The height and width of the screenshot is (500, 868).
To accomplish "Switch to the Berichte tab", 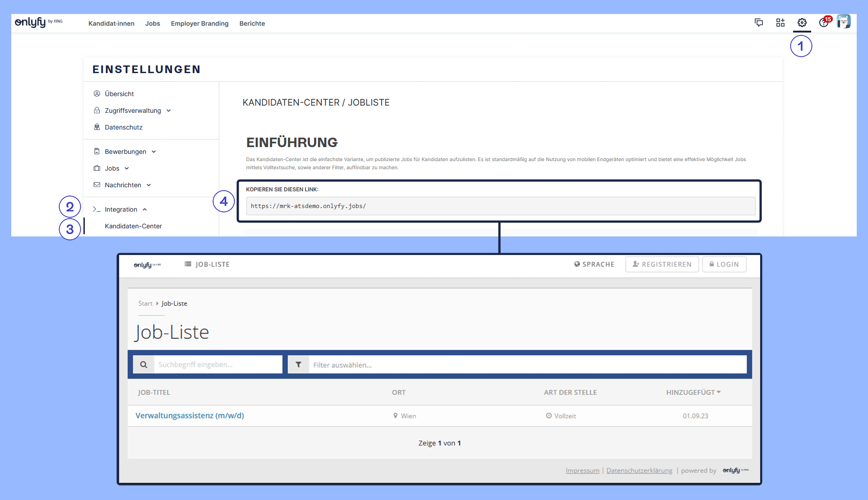I will coord(252,23).
